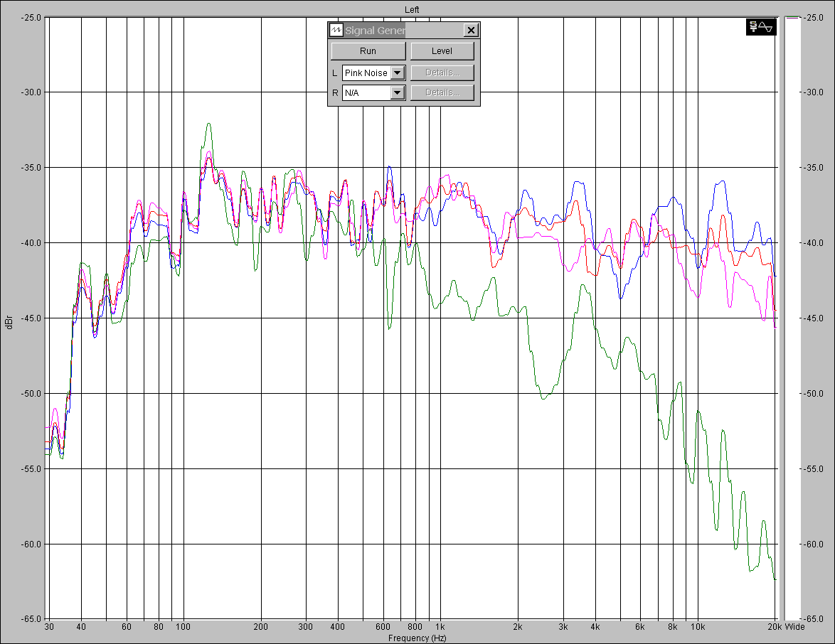Click the Signal Generator title bar text

375,31
